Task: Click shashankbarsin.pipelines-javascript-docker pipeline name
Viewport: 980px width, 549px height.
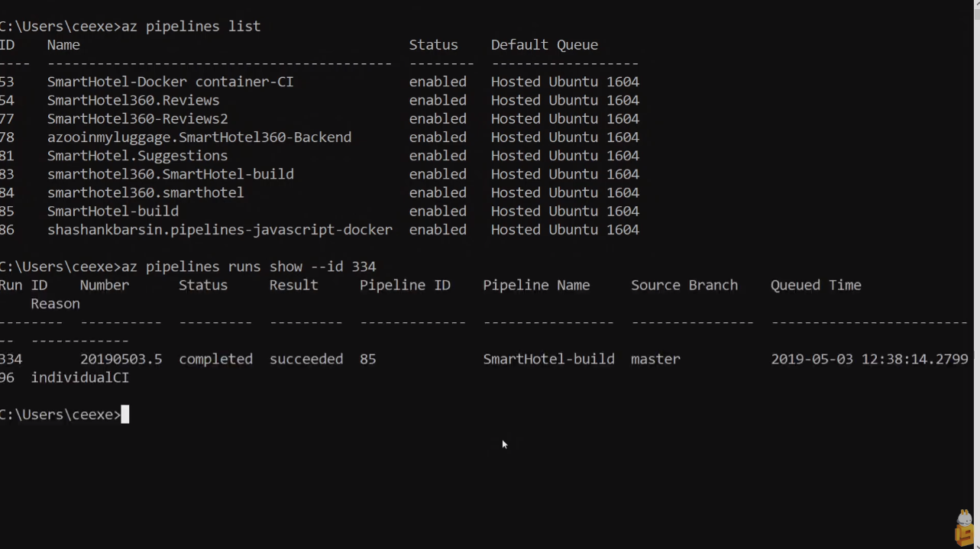Action: pos(220,230)
